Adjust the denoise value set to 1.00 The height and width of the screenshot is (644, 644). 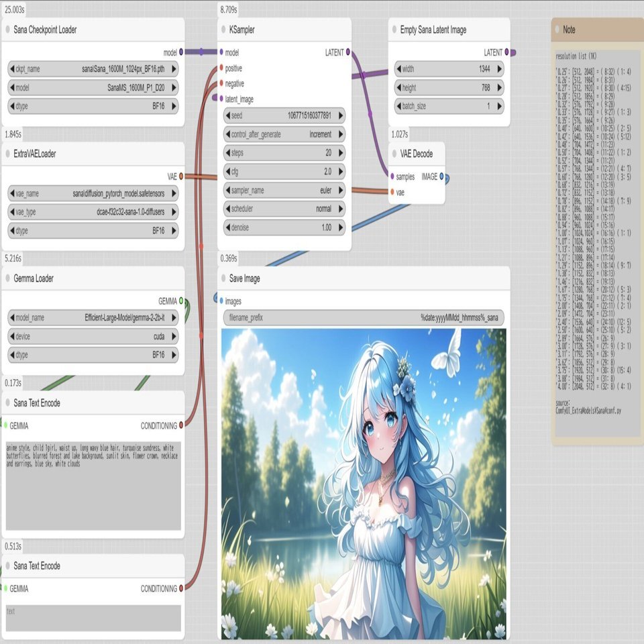283,227
